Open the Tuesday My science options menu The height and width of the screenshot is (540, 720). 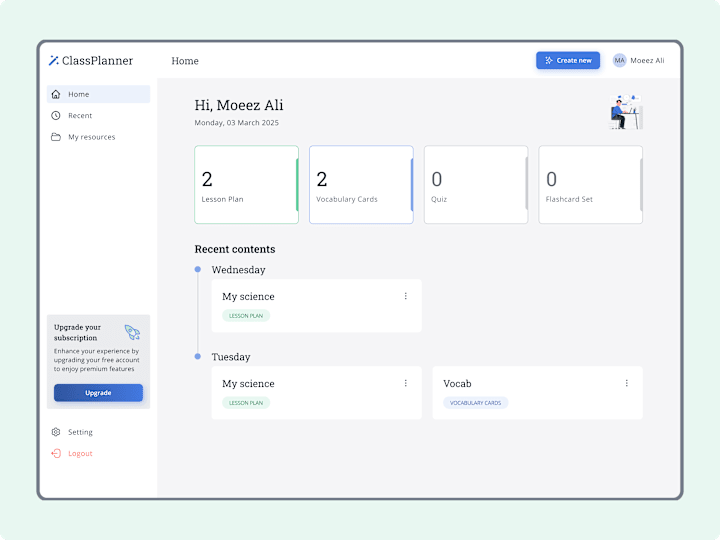click(405, 383)
